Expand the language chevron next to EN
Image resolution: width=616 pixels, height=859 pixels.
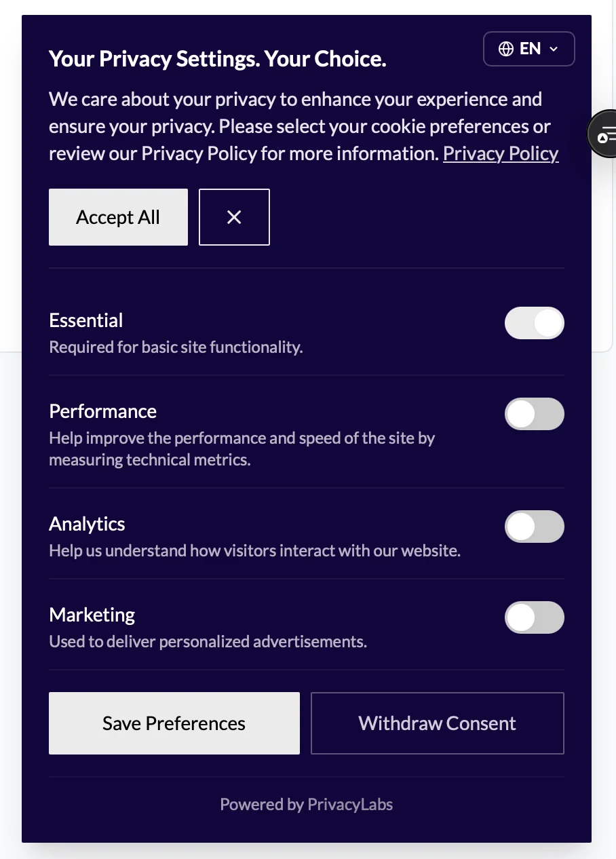click(554, 49)
